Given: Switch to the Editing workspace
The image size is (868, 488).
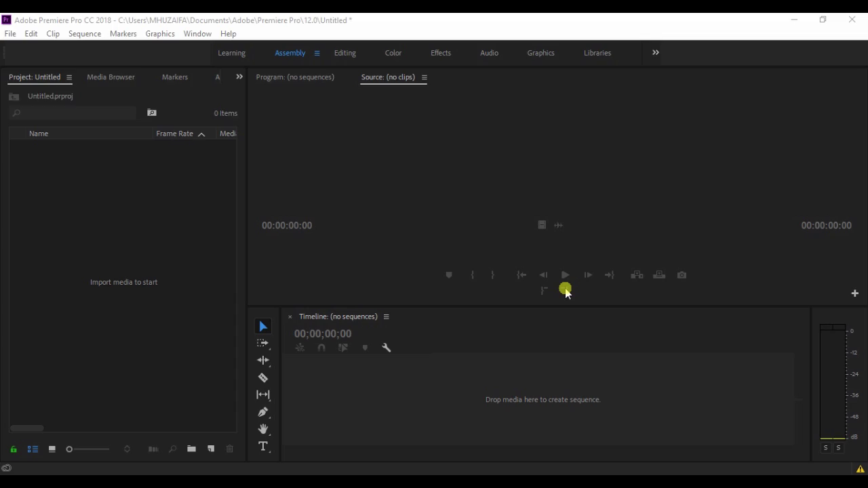Looking at the screenshot, I should tap(345, 53).
